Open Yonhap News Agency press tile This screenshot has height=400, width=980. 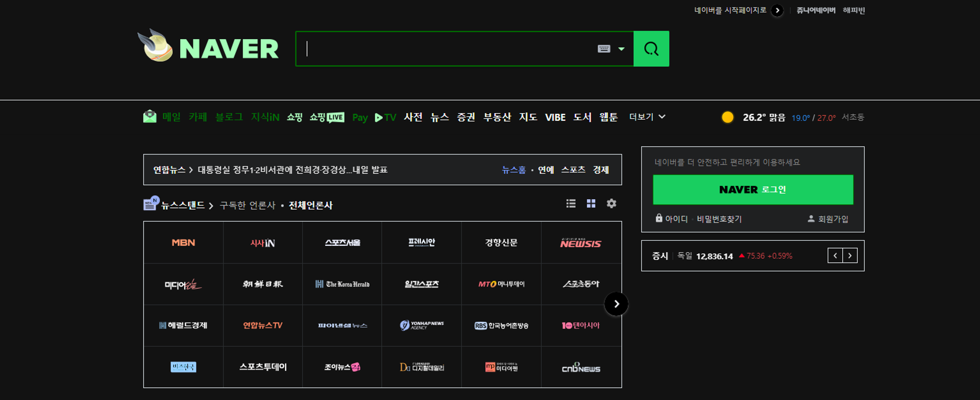click(x=421, y=326)
